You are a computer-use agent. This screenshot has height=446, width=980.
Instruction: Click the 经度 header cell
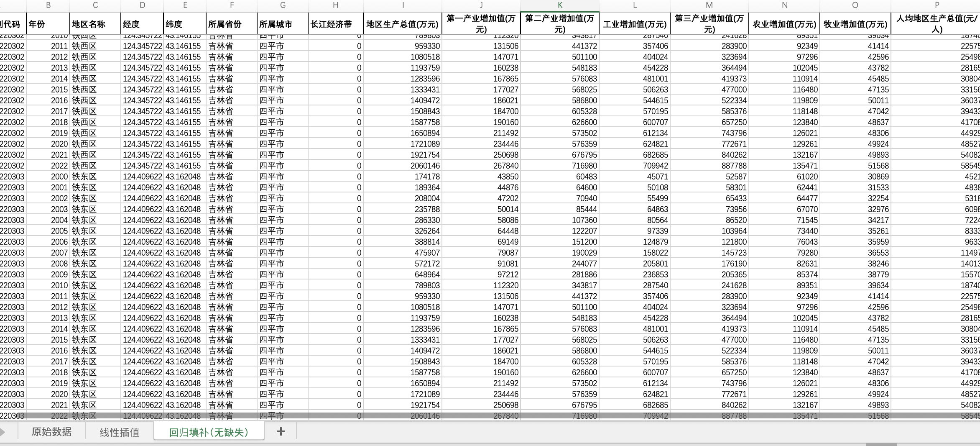[x=142, y=24]
